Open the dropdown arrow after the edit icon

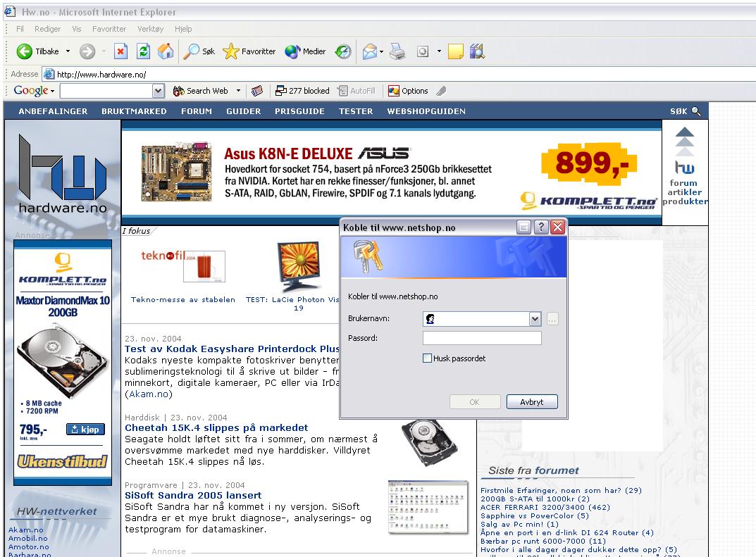point(439,51)
